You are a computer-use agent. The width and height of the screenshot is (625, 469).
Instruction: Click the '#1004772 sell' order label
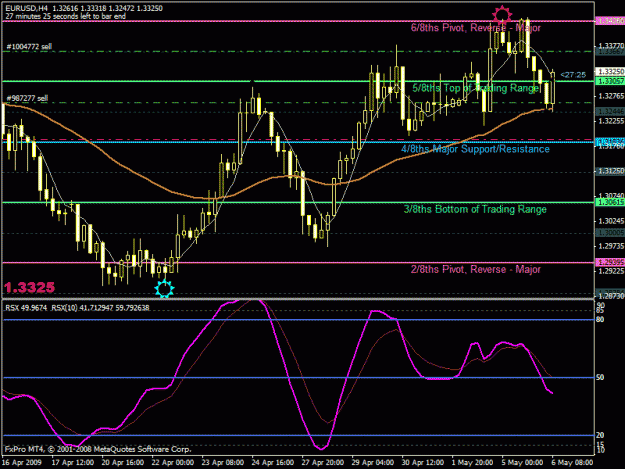tap(29, 47)
